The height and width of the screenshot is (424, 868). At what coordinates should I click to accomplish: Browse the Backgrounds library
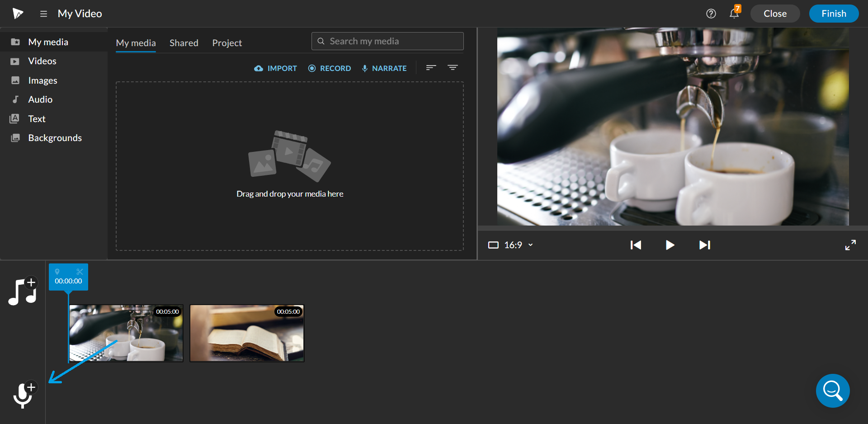pyautogui.click(x=55, y=137)
